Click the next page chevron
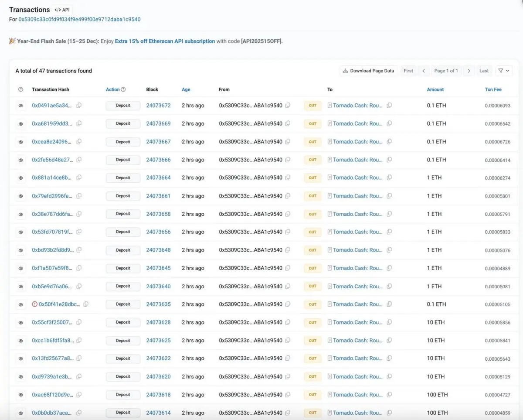Image resolution: width=523 pixels, height=420 pixels. point(469,71)
